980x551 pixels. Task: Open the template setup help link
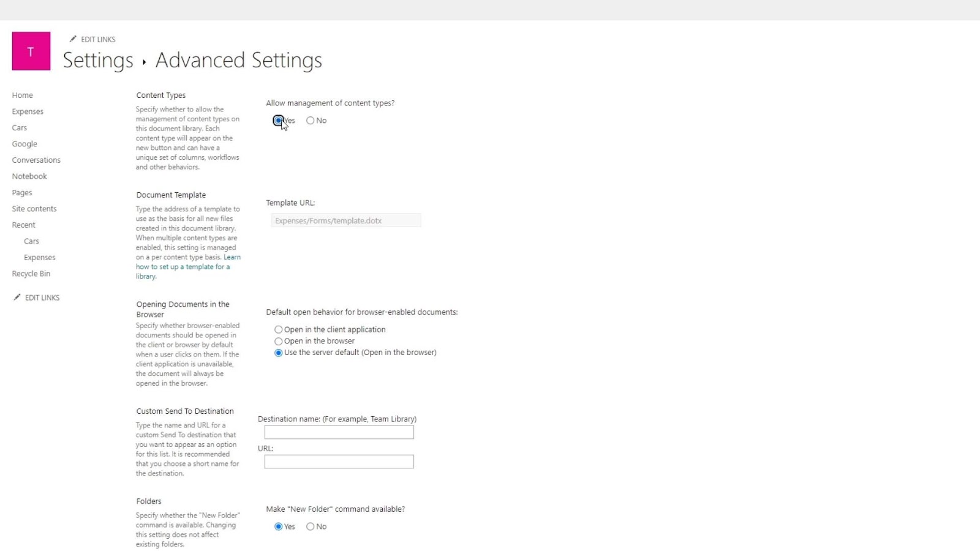(188, 267)
